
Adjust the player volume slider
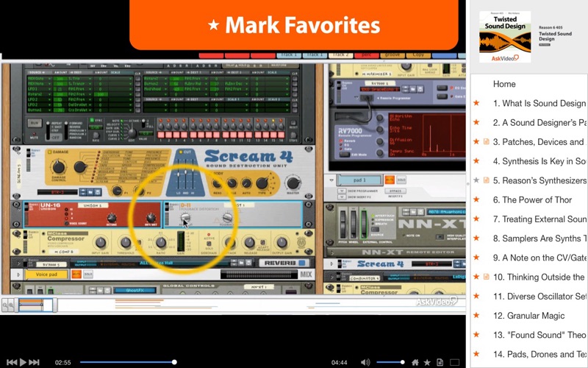coord(390,362)
